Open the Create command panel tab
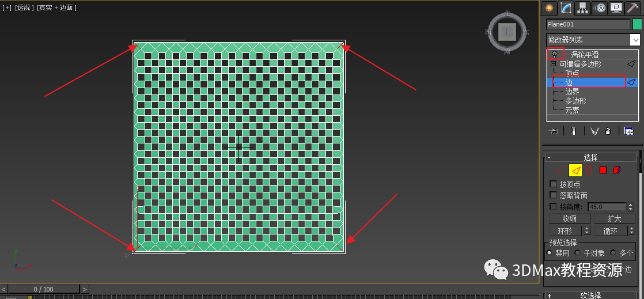 549,7
